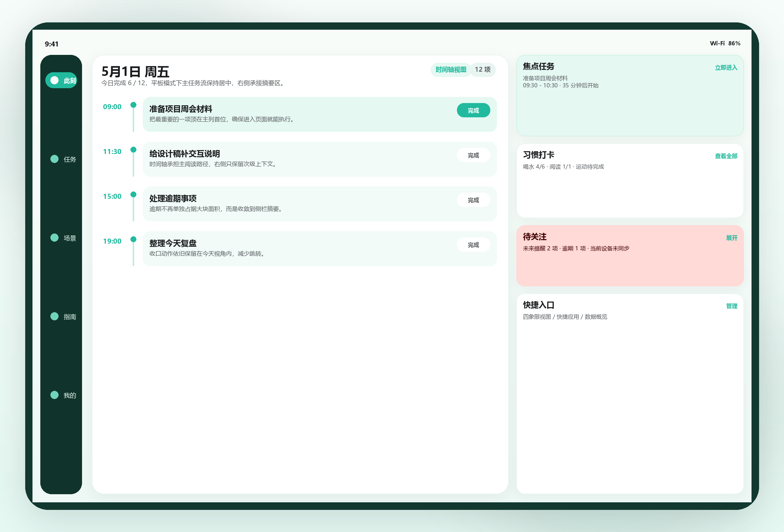Open the 给设计稿补交互说明 task card title
This screenshot has height=532, width=784.
[185, 154]
